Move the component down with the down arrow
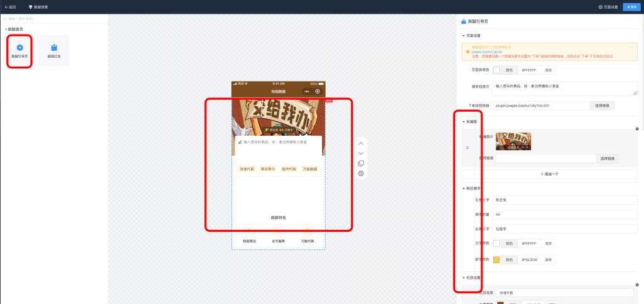 tap(361, 153)
